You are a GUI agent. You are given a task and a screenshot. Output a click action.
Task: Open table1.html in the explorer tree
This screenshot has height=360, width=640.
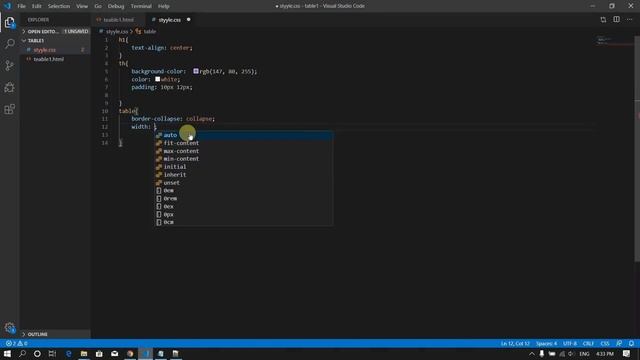(x=55, y=59)
